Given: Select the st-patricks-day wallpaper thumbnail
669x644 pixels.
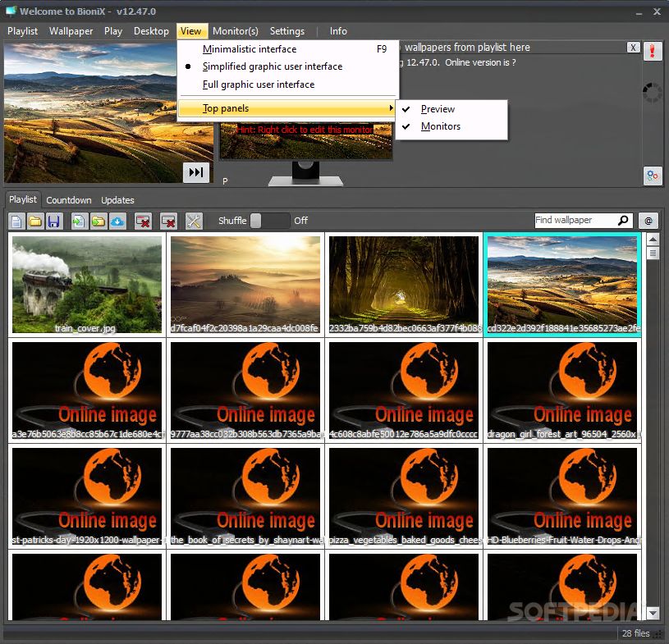Looking at the screenshot, I should [x=87, y=496].
